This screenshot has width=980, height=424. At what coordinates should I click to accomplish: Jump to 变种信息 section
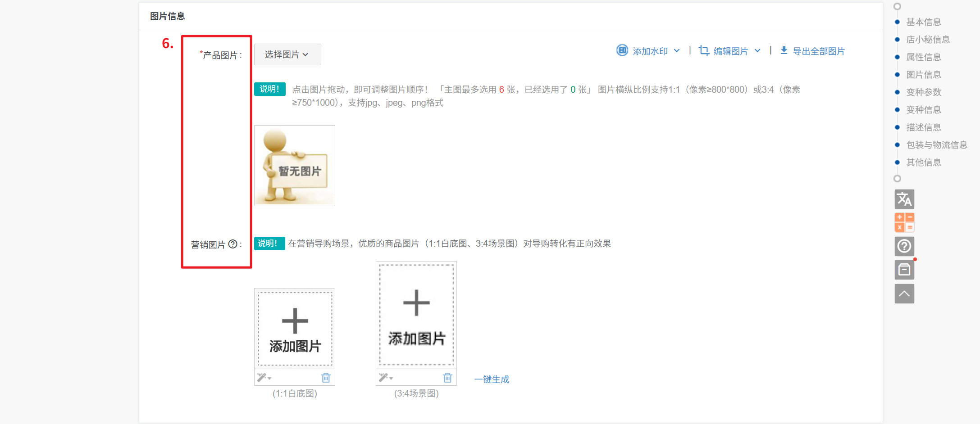point(924,110)
